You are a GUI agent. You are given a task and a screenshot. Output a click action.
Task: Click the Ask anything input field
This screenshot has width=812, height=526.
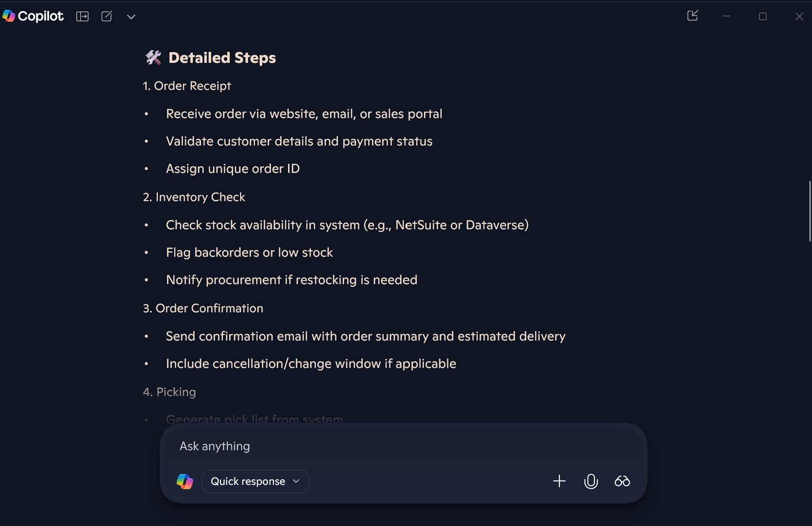[338, 446]
